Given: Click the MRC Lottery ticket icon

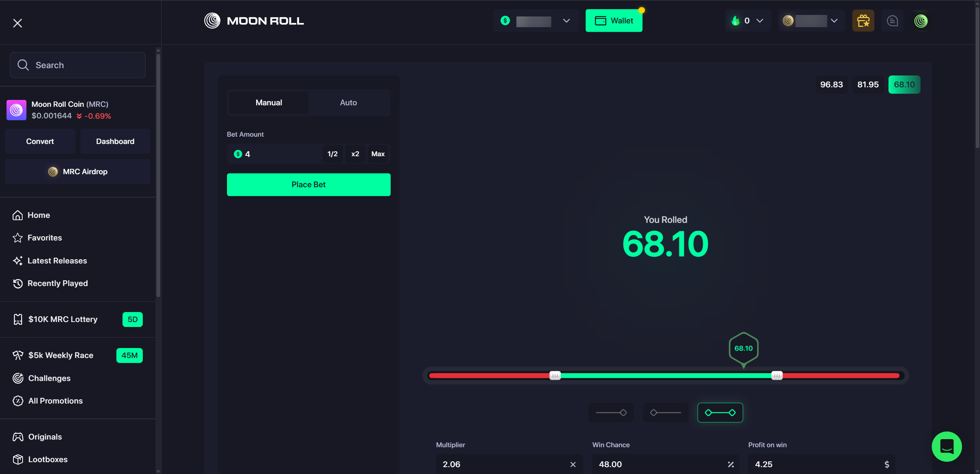Looking at the screenshot, I should tap(18, 319).
